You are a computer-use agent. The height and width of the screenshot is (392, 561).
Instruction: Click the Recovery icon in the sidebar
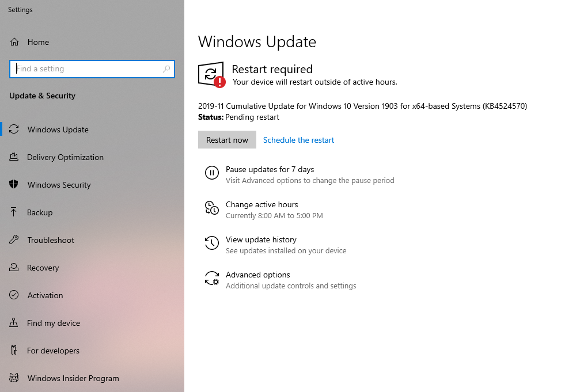(x=14, y=268)
